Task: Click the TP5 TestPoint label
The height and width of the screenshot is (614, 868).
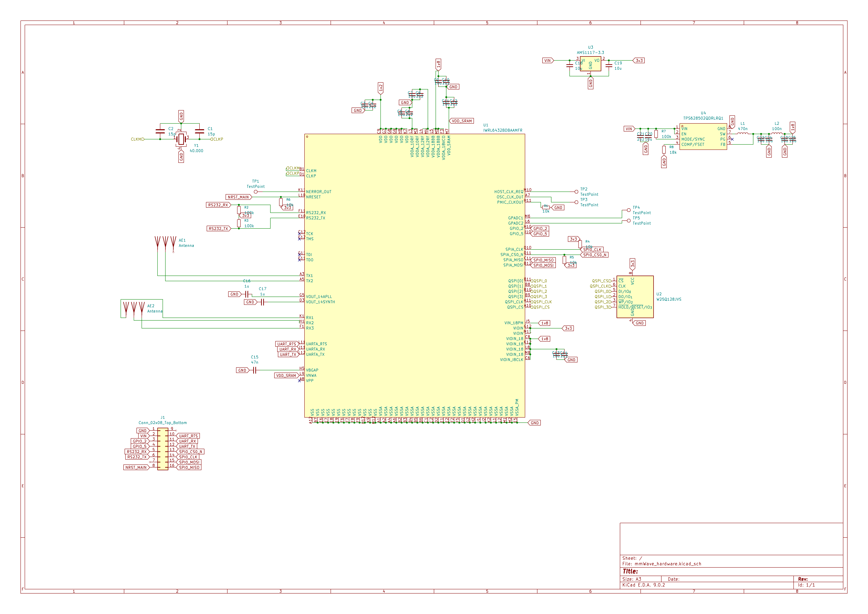Action: [642, 221]
